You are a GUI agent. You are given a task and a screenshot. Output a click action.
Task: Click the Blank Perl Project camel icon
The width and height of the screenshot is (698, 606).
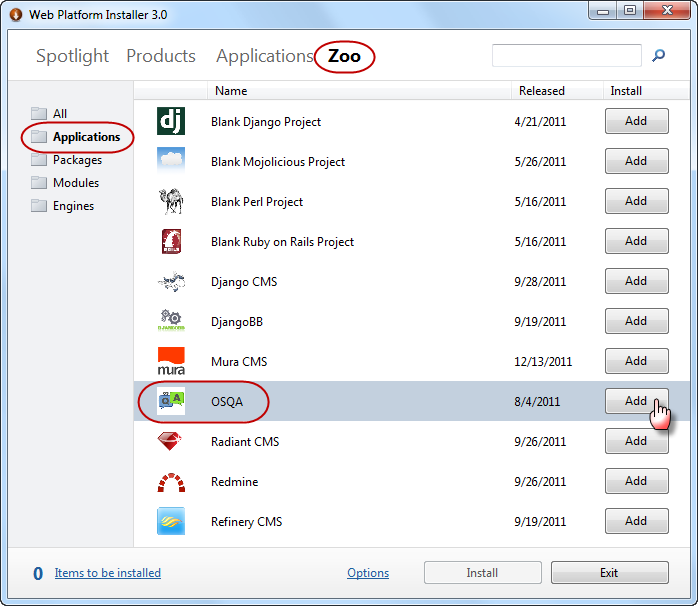171,201
